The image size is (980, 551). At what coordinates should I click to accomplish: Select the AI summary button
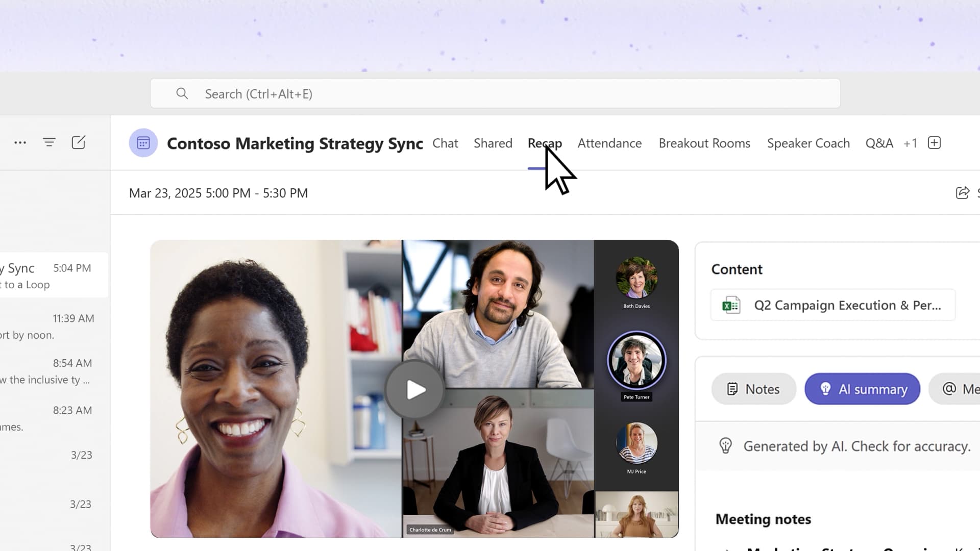coord(862,389)
